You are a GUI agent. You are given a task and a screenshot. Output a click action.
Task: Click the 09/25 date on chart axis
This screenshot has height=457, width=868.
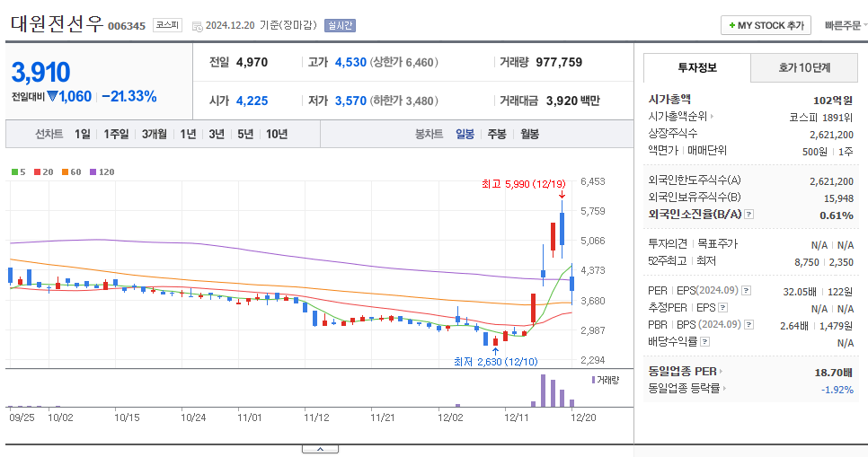point(22,417)
